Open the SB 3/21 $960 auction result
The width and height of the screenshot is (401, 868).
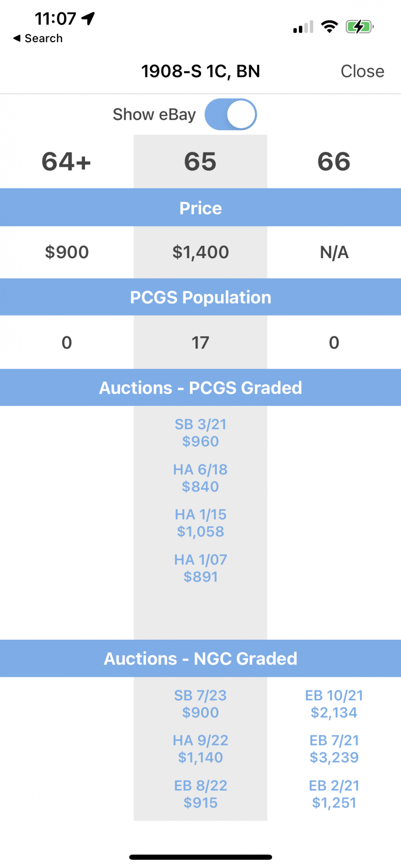[200, 433]
